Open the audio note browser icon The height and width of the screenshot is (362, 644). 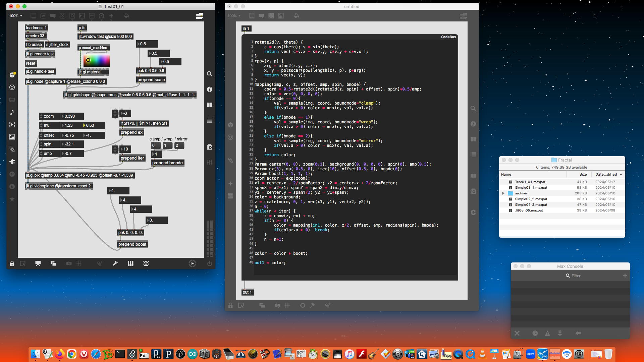(12, 112)
